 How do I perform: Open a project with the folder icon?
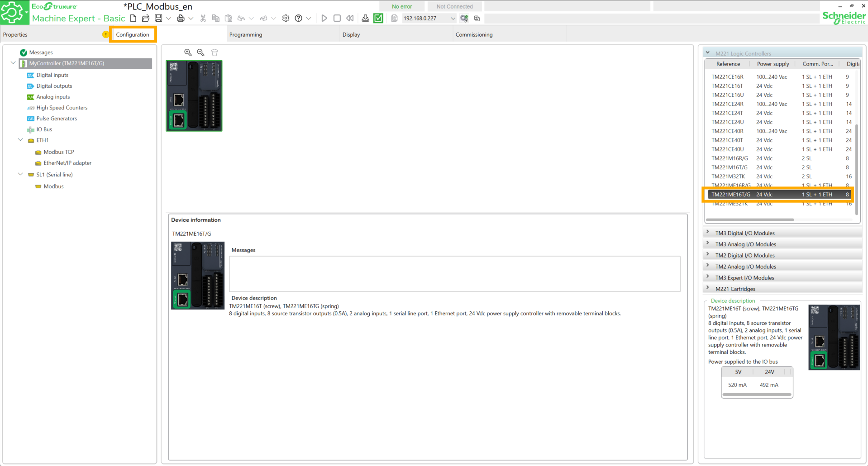[x=145, y=18]
